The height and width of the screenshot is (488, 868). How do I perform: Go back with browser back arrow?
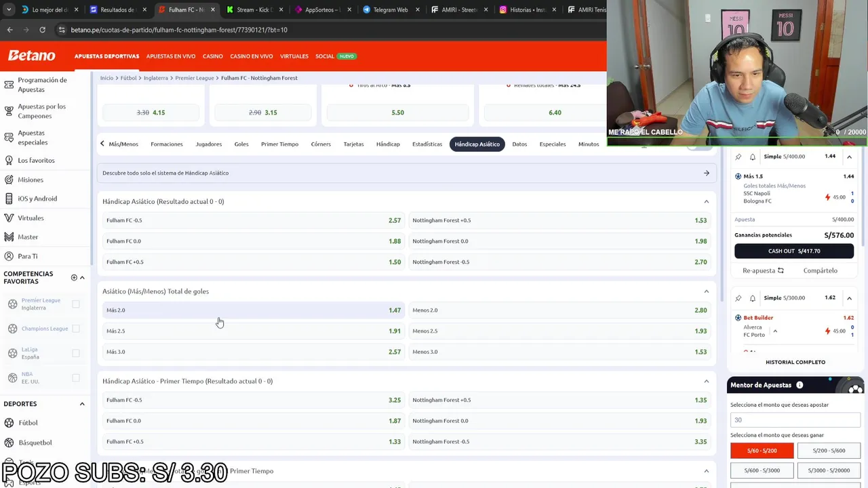click(x=9, y=30)
